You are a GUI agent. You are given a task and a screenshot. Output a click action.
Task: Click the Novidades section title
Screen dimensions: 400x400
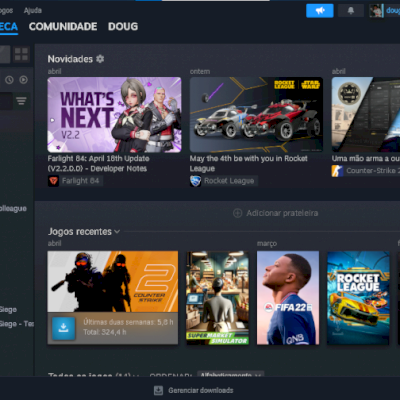coord(70,59)
